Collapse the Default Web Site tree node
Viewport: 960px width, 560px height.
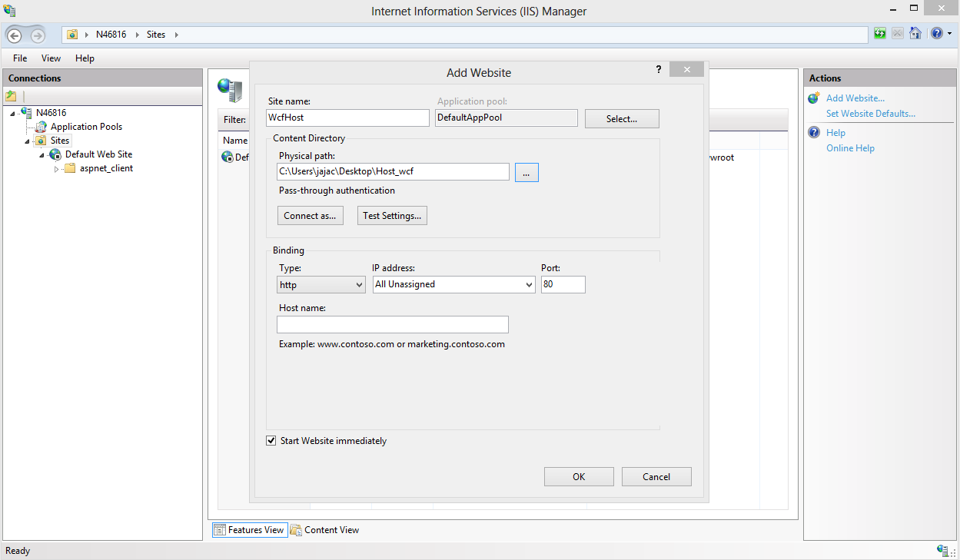(43, 154)
